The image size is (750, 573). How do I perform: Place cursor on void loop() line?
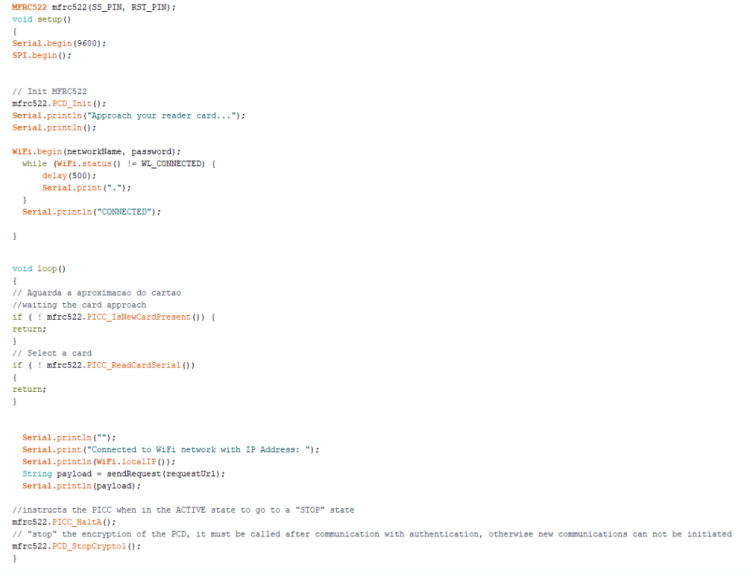click(x=38, y=269)
